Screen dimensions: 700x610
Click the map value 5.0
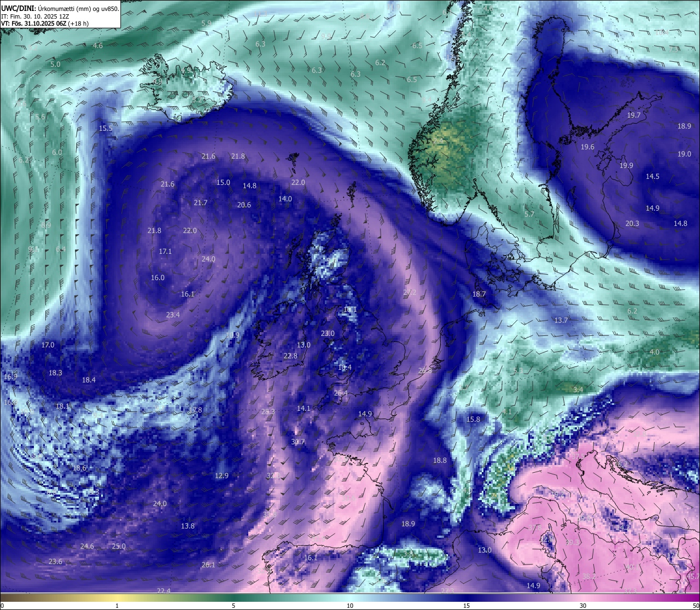click(x=55, y=65)
